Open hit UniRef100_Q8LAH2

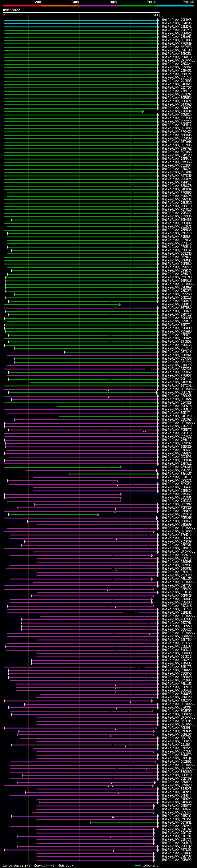click(176, 37)
